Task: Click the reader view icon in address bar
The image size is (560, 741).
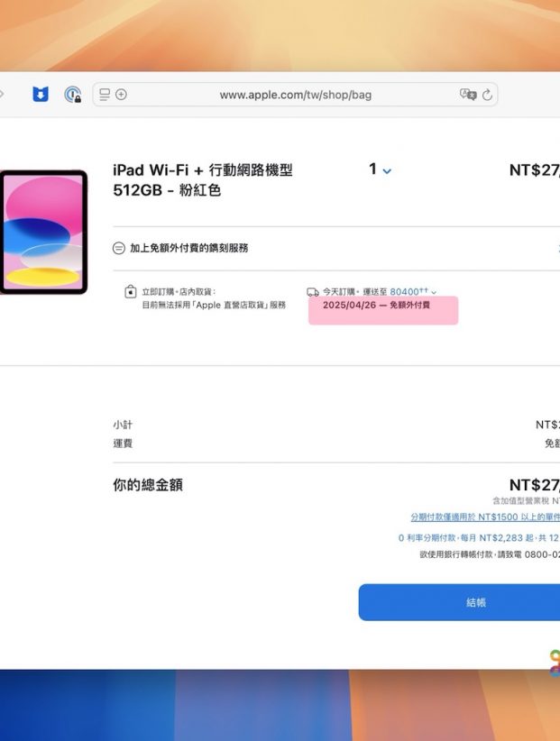Action: tap(105, 95)
